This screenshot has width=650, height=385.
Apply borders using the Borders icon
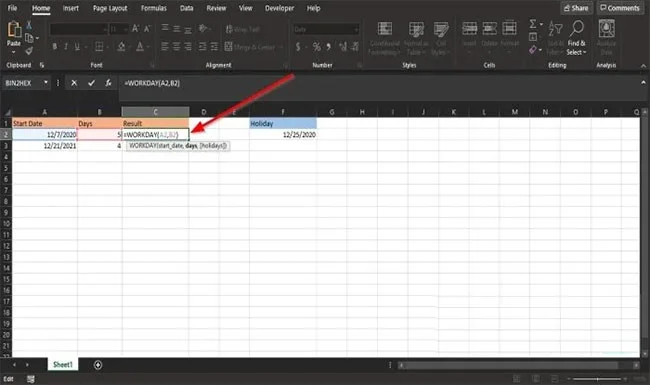click(x=99, y=46)
